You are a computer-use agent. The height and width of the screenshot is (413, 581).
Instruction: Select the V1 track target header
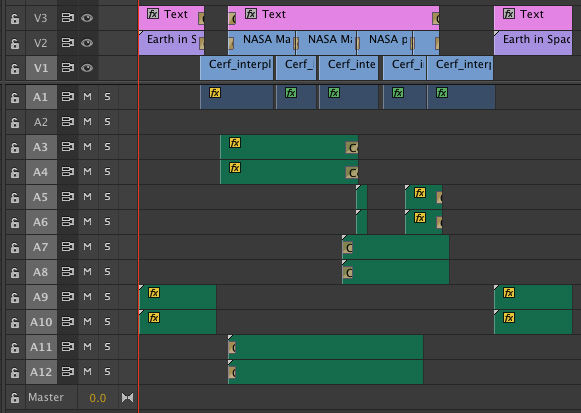(x=41, y=68)
